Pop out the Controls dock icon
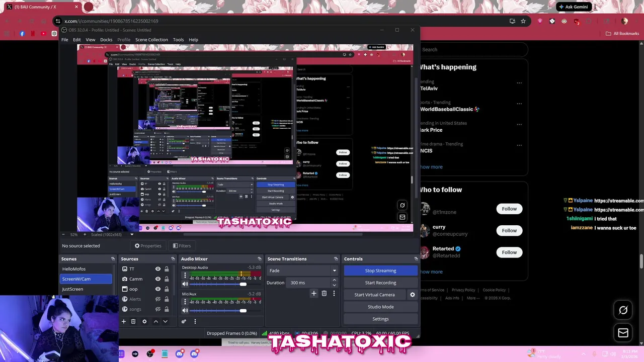644x362 pixels. (416, 259)
